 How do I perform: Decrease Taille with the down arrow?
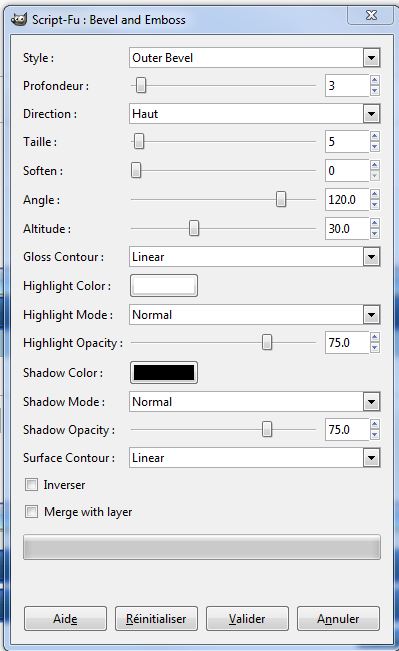click(x=375, y=147)
